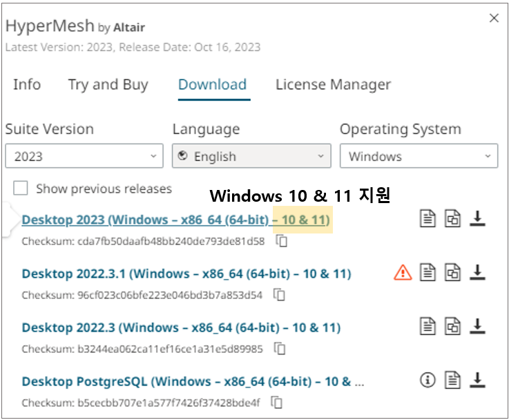This screenshot has width=509, height=420.
Task: Copy the Desktop 2022.3.1 checksum
Action: pos(279,295)
